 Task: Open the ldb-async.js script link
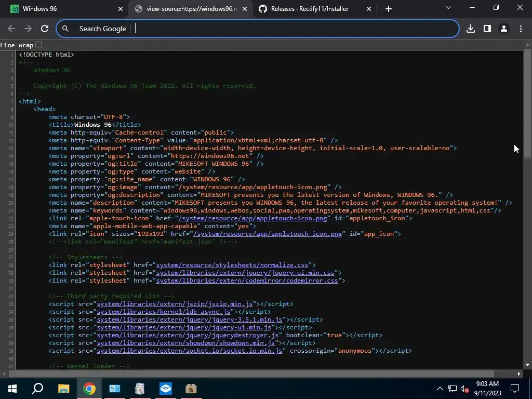(164, 312)
